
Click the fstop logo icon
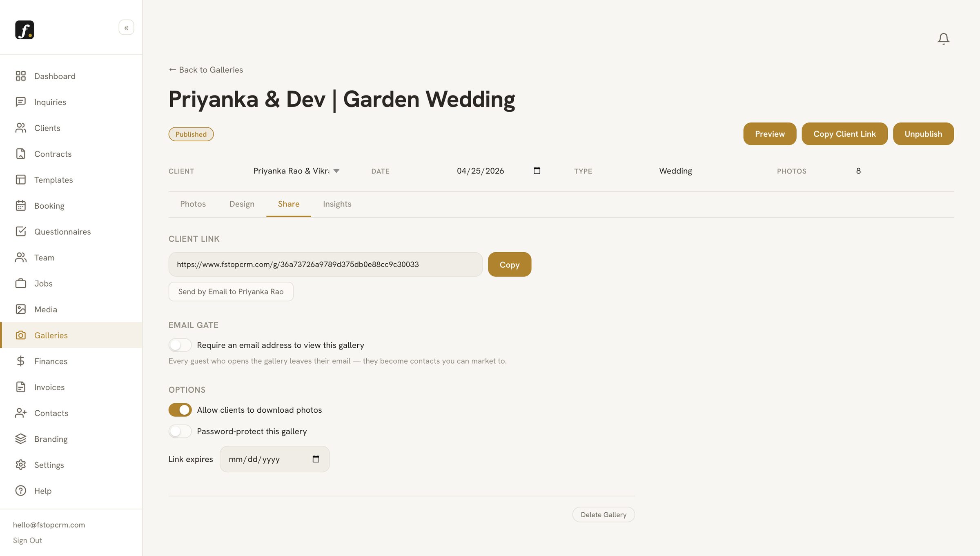click(x=24, y=30)
